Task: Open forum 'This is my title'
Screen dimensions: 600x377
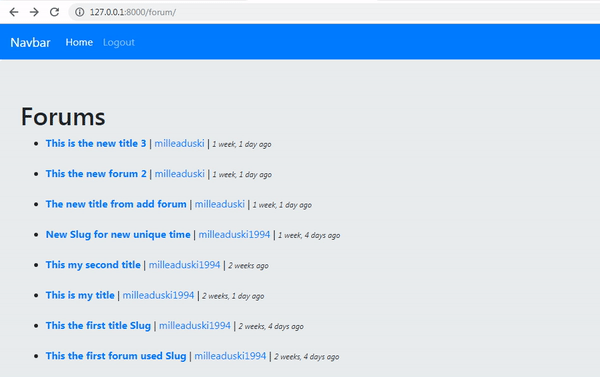Action: point(80,295)
